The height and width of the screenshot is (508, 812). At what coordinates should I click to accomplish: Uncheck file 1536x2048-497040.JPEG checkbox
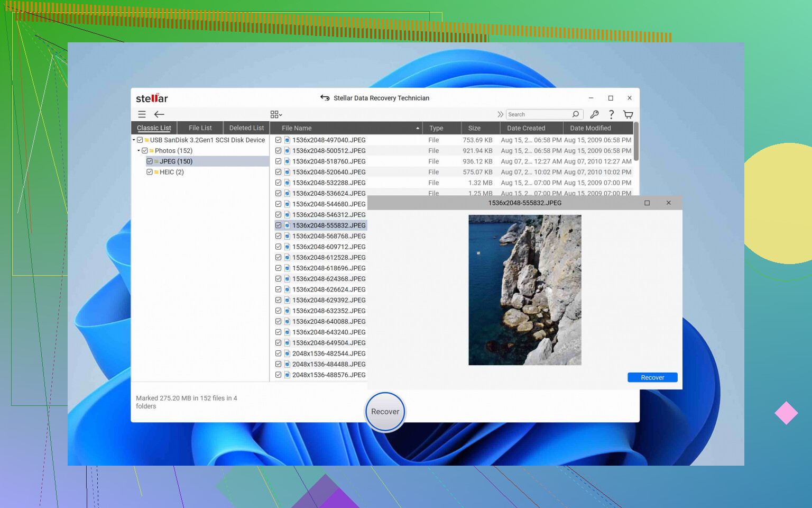(278, 140)
